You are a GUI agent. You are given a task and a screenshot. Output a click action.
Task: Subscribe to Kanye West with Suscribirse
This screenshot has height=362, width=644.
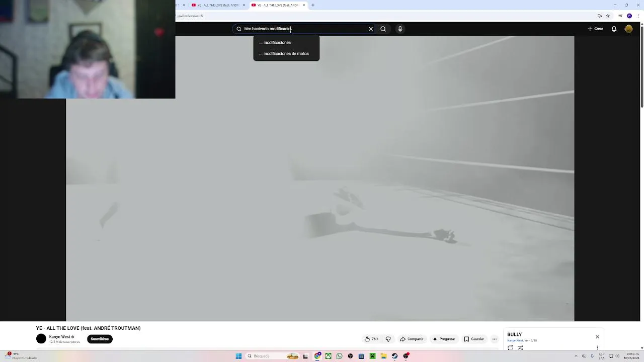[100, 339]
